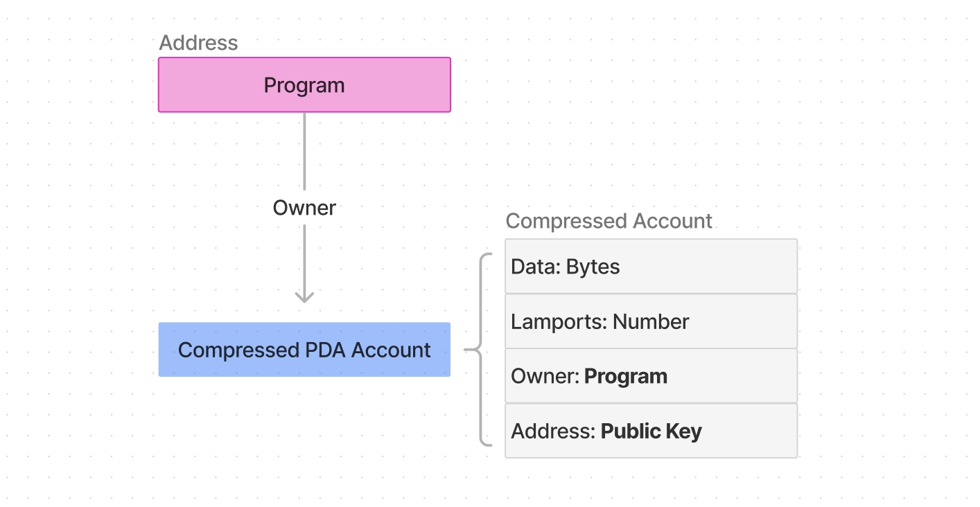The height and width of the screenshot is (507, 980).
Task: Click the Address: Public Key row
Action: [x=651, y=431]
